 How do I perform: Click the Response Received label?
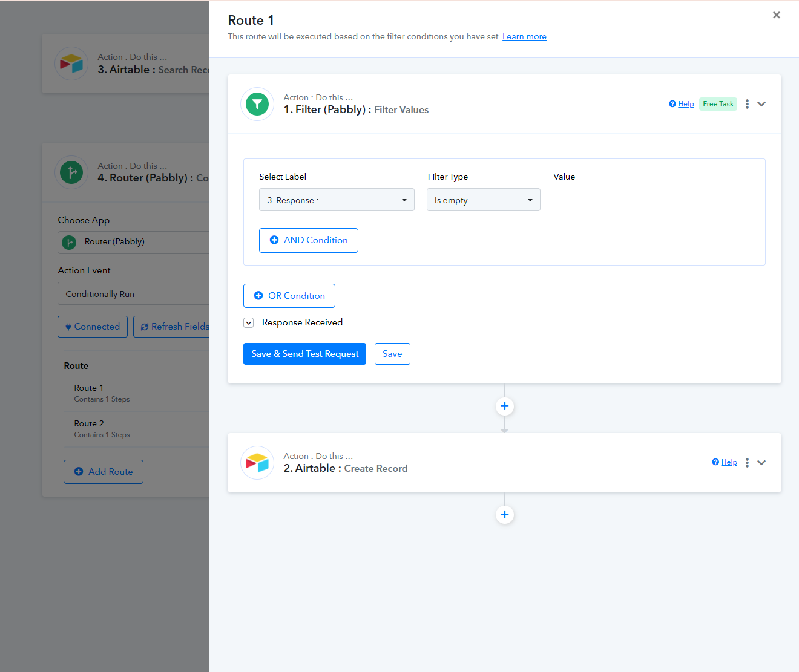(303, 322)
